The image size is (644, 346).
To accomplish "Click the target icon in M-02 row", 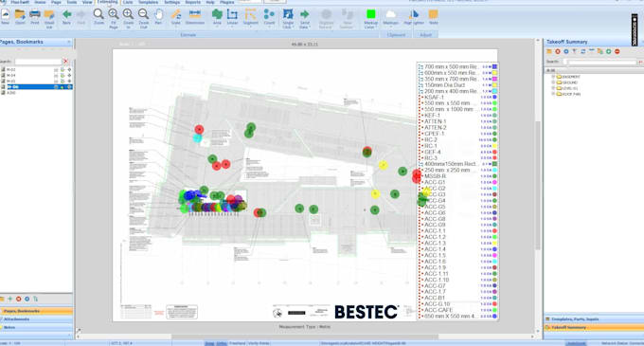I will click(69, 70).
